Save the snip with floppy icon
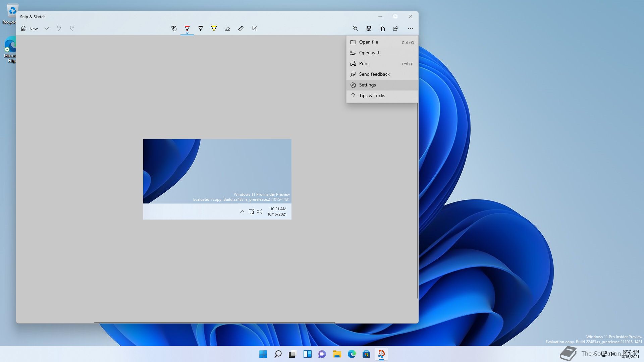This screenshot has width=644, height=362. pyautogui.click(x=369, y=28)
